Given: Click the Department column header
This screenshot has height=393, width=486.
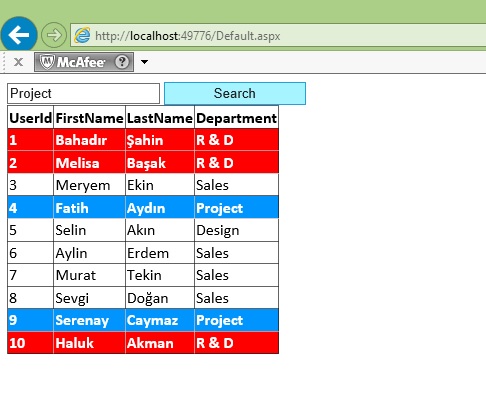Looking at the screenshot, I should point(236,118).
